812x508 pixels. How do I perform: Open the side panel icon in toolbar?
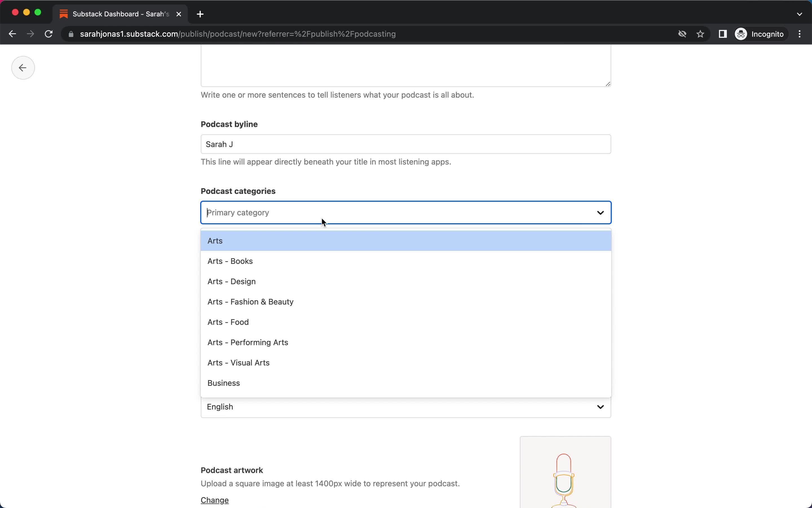point(722,34)
